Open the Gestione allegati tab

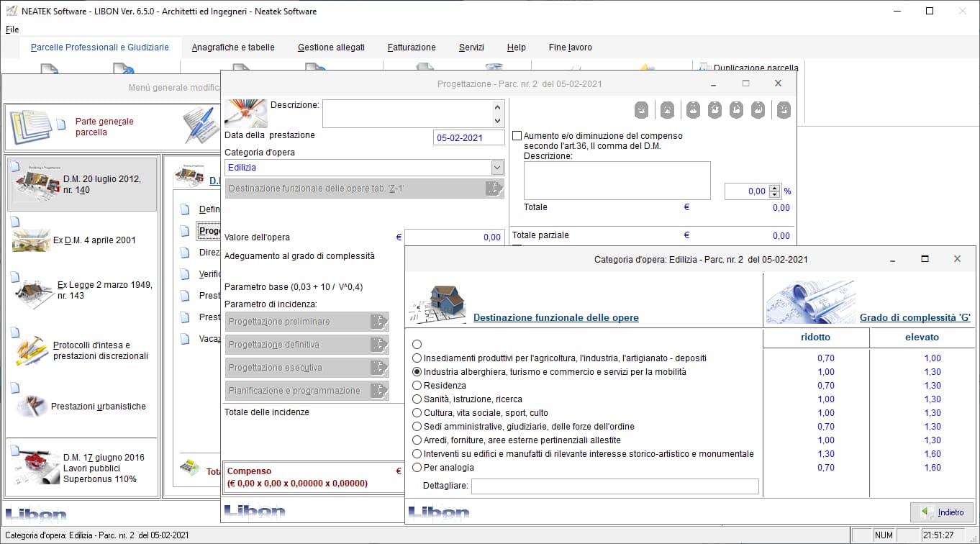pyautogui.click(x=331, y=47)
